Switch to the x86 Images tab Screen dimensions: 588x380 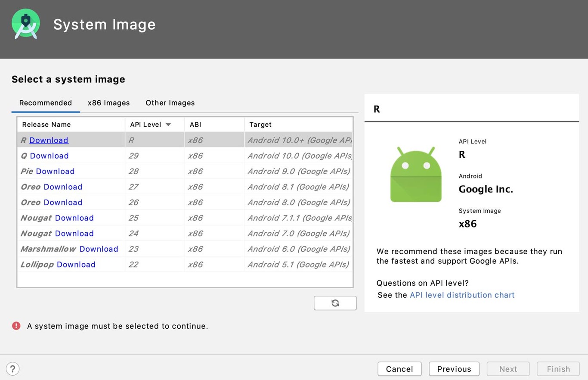click(108, 103)
